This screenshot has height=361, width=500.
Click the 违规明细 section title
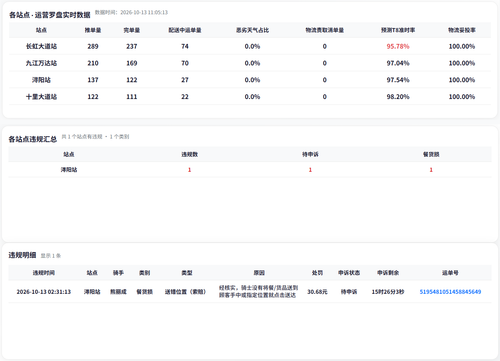tap(22, 255)
